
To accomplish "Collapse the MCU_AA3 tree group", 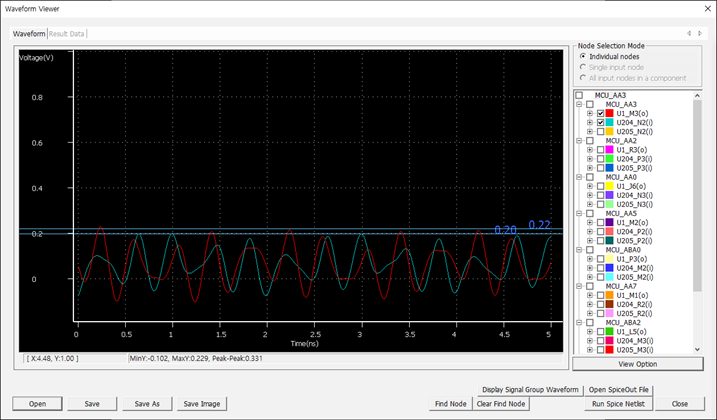I will pyautogui.click(x=578, y=104).
